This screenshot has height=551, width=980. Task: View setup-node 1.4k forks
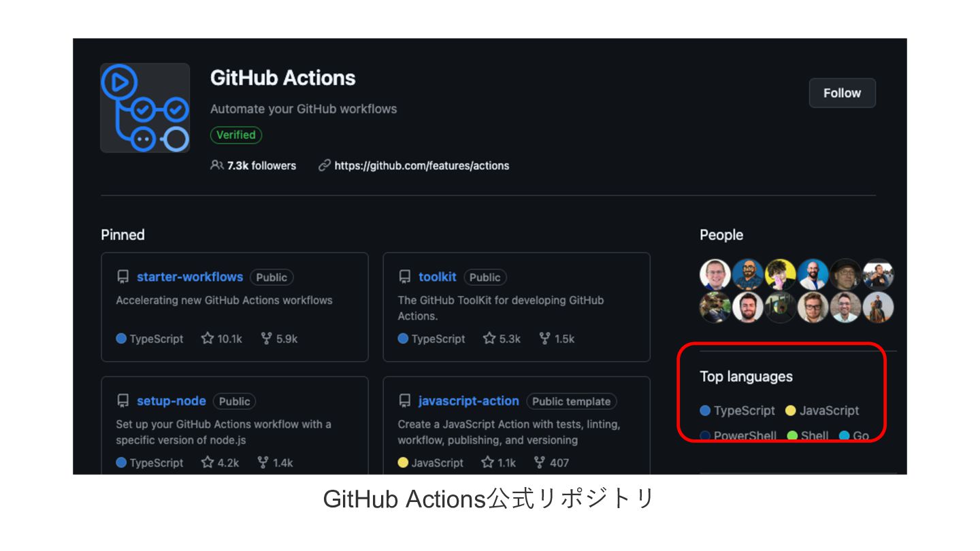(x=276, y=463)
